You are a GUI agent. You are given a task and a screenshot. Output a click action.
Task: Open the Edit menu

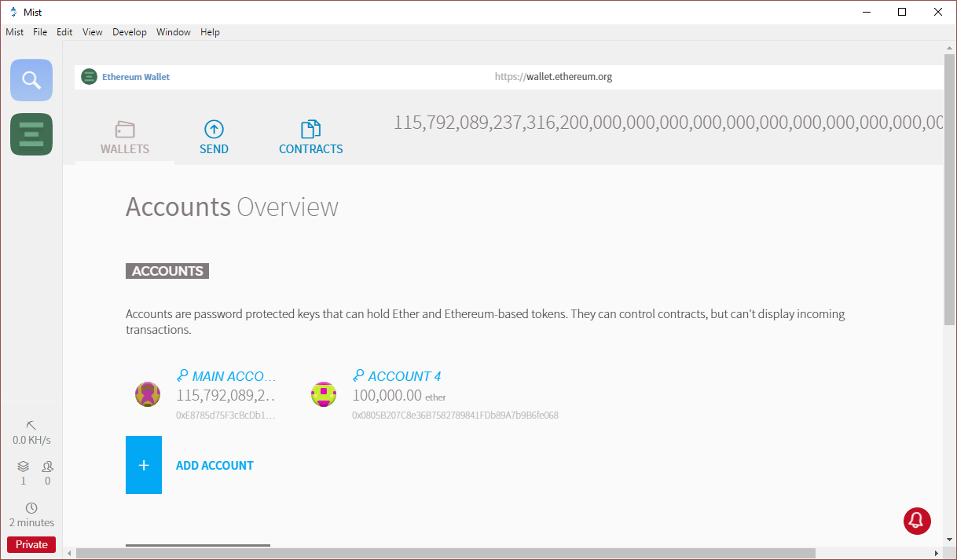pos(64,32)
